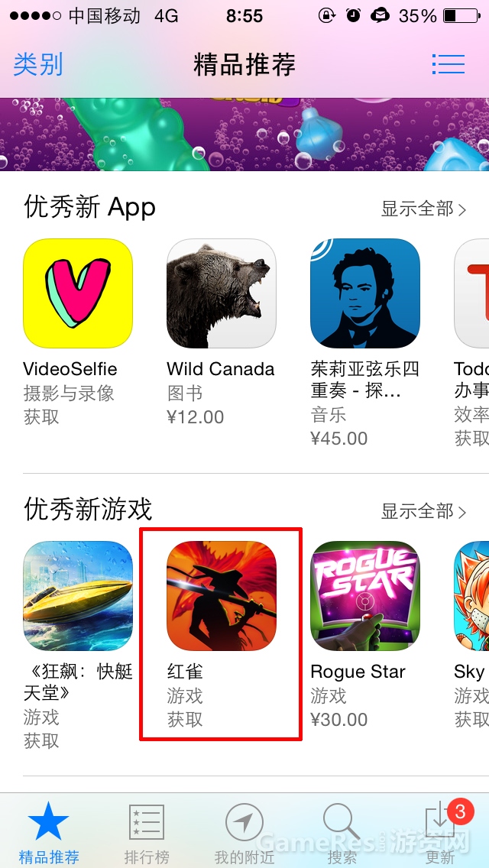Tap the ¥12.00 price for Wild Canada
Viewport: 489px width, 868px height.
point(196,417)
